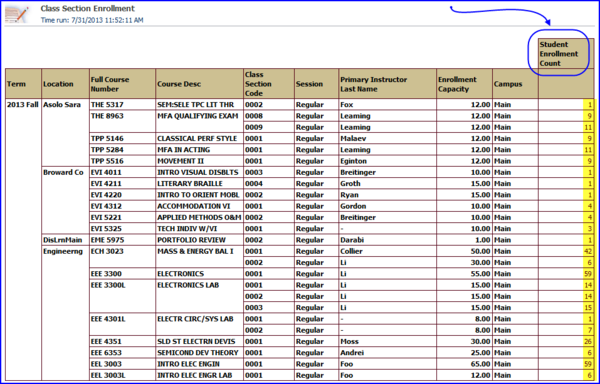600x384 pixels.
Task: Select instructor name Darabi
Action: (x=352, y=240)
